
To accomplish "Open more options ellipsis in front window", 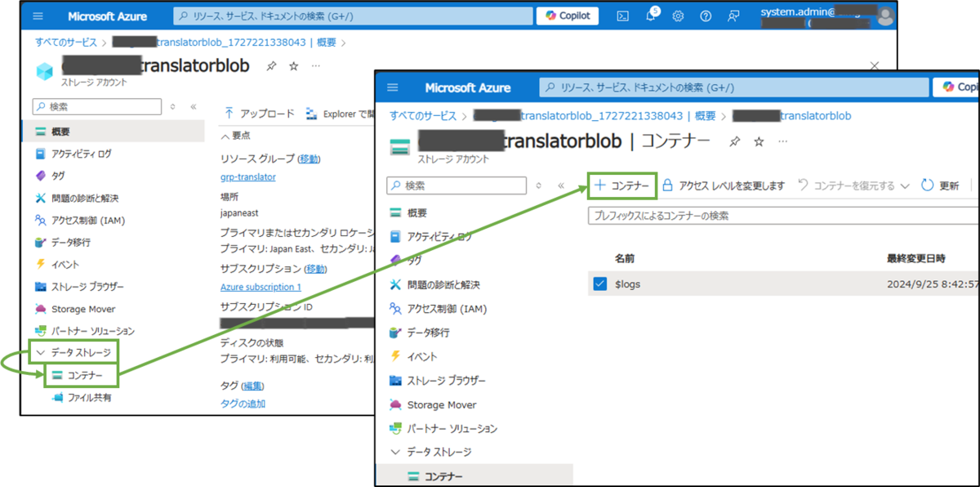I will click(783, 141).
